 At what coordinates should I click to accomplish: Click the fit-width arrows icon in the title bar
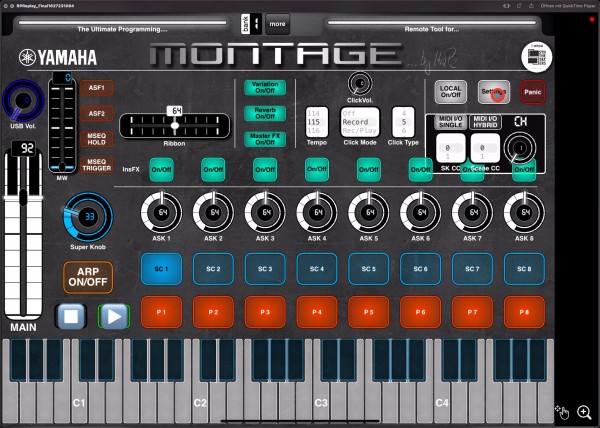point(507,6)
